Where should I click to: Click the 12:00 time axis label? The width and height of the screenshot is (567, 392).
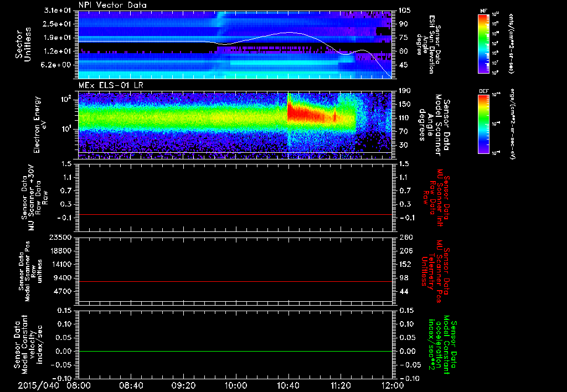point(393,385)
